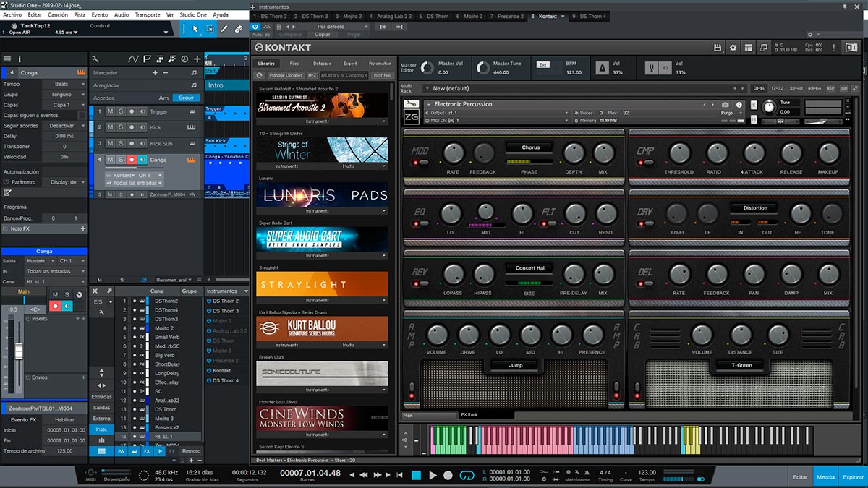This screenshot has height=488, width=868.
Task: Show instrument info icon in Kontakt header
Action: coord(739,105)
